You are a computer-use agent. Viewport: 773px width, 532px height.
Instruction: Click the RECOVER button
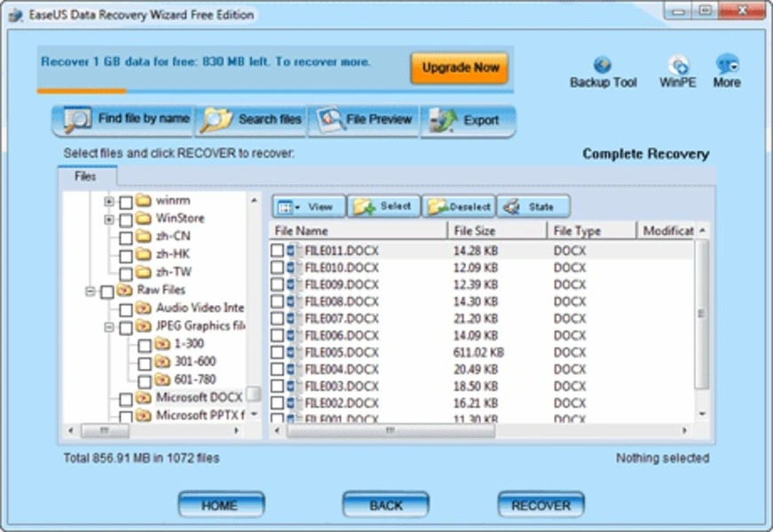(x=540, y=505)
